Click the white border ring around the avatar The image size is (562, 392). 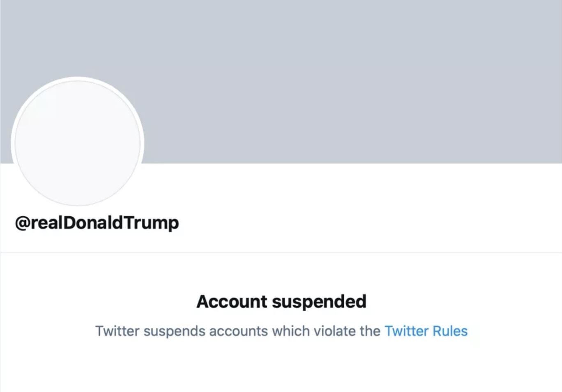[13, 143]
